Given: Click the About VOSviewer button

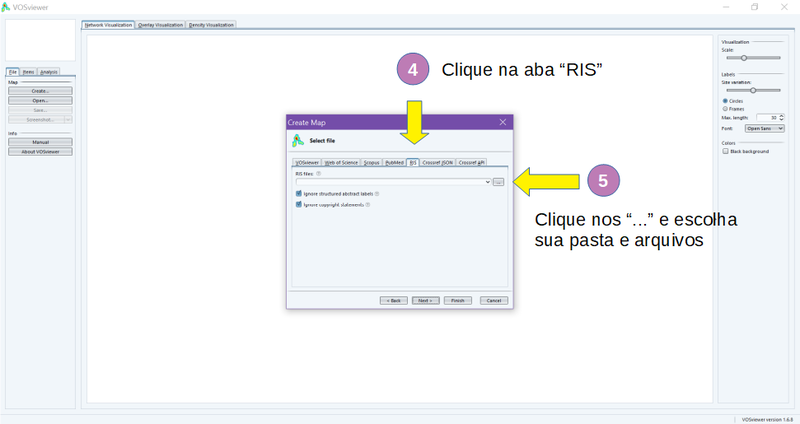Looking at the screenshot, I should tap(40, 152).
